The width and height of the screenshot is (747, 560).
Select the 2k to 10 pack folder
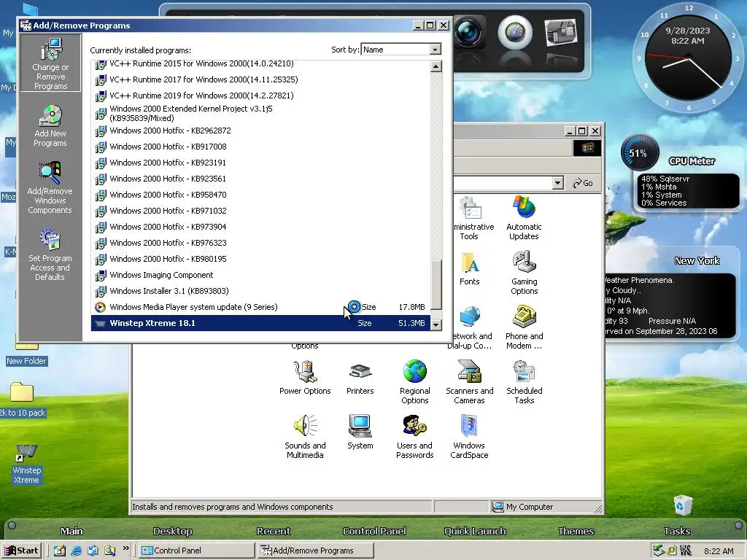pyautogui.click(x=23, y=400)
